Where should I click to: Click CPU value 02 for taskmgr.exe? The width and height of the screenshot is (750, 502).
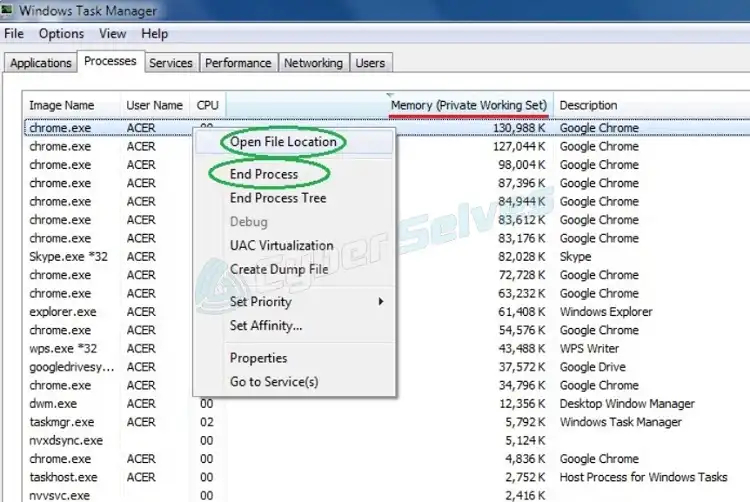point(207,422)
